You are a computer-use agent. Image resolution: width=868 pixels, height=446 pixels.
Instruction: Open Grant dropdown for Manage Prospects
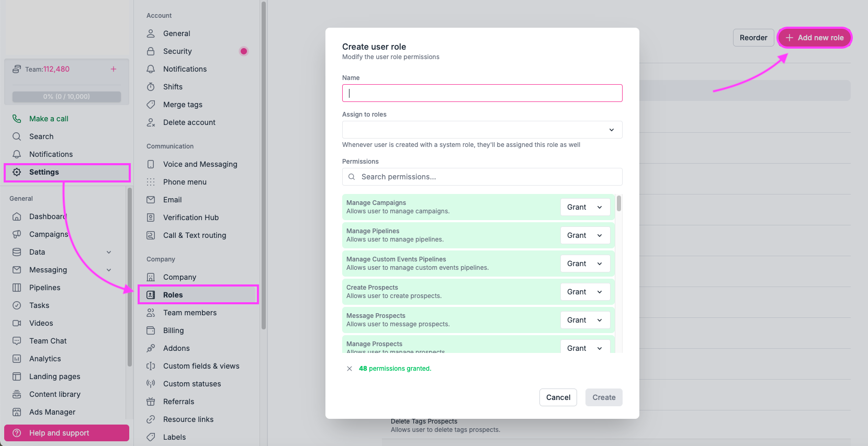pos(585,347)
